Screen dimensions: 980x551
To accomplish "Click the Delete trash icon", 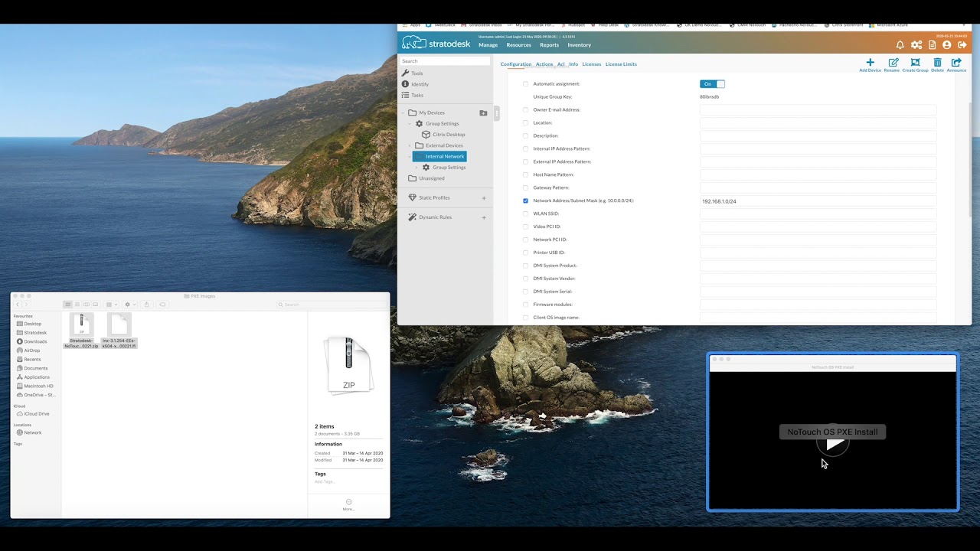I will coord(937,62).
